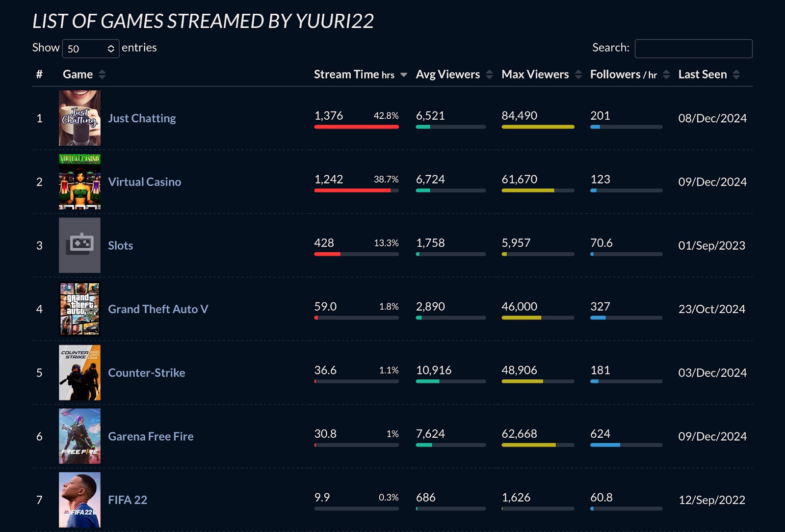Select the 70.6 followers per hour value

coord(602,243)
